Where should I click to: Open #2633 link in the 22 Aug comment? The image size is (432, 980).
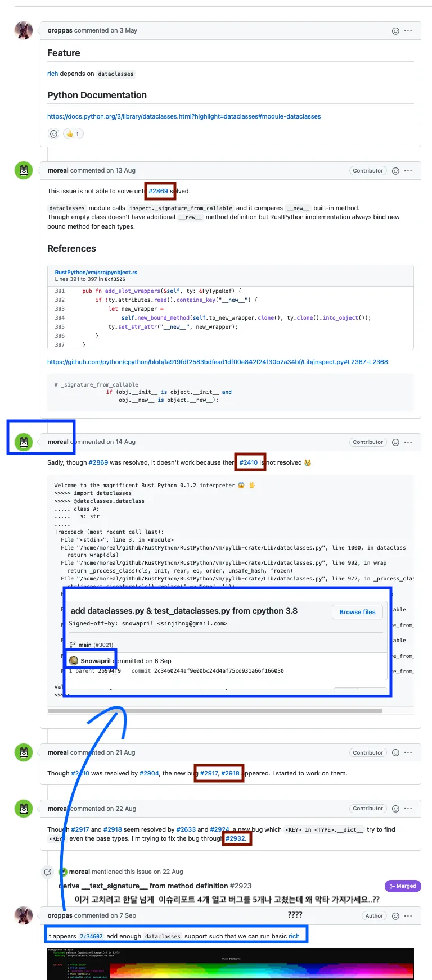click(x=186, y=829)
